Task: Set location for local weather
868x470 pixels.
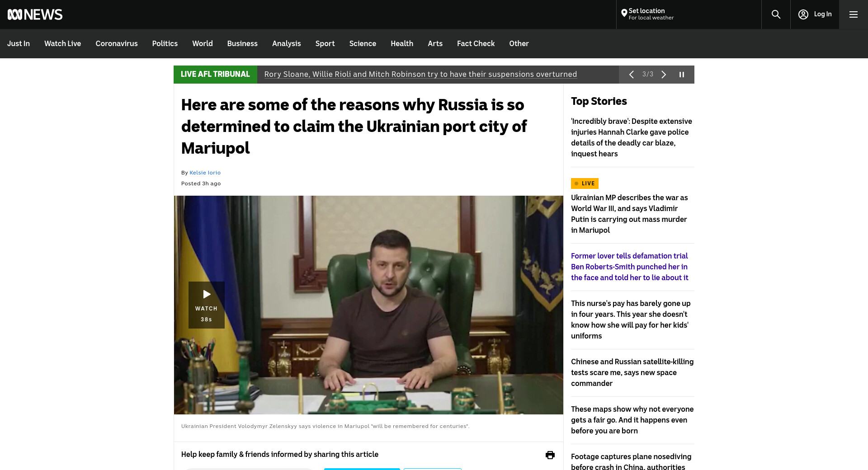Action: coord(647,14)
